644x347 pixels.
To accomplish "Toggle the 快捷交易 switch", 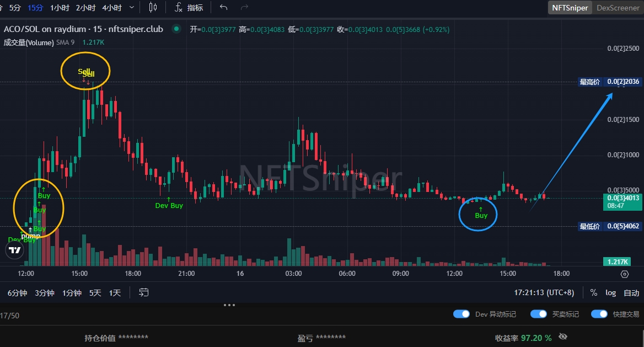I will 599,314.
